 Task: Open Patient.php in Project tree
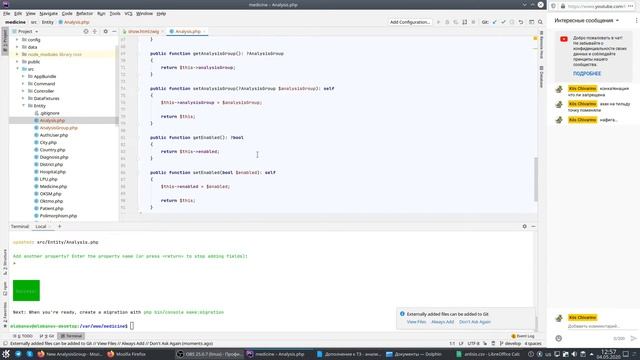coord(51,209)
